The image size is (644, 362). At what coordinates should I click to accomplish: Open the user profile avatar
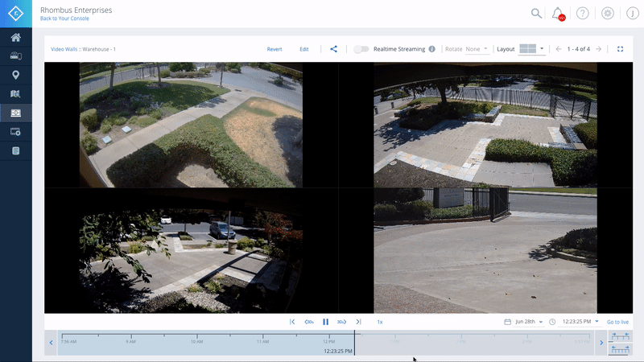(633, 13)
